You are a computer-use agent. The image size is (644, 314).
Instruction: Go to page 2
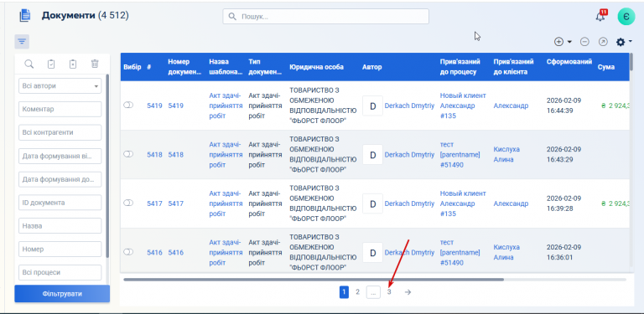point(358,292)
